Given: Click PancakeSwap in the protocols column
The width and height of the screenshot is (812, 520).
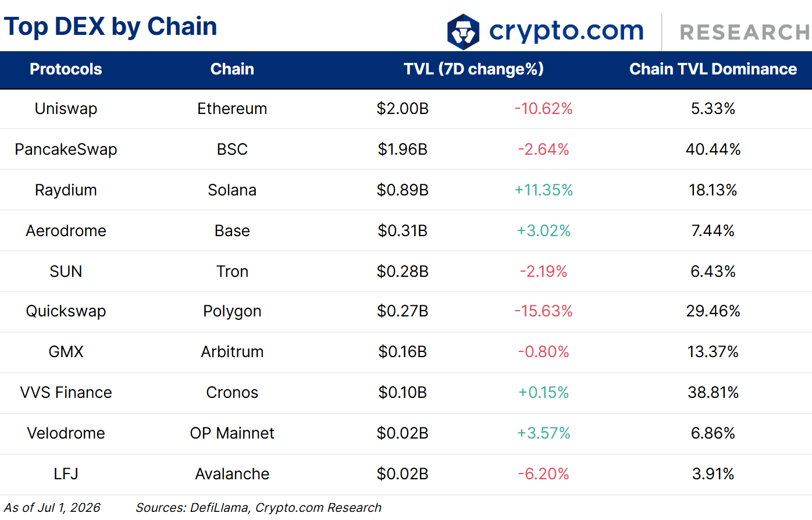Looking at the screenshot, I should [66, 149].
